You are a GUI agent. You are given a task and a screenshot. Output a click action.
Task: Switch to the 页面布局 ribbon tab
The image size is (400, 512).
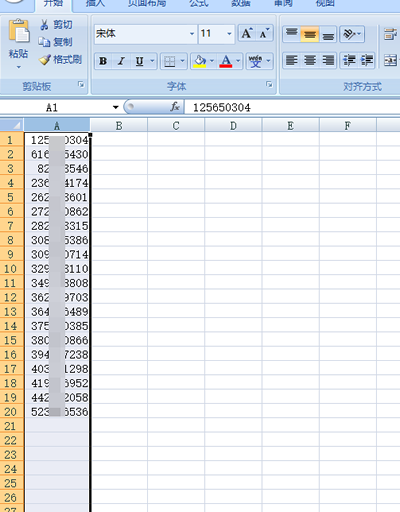[147, 3]
